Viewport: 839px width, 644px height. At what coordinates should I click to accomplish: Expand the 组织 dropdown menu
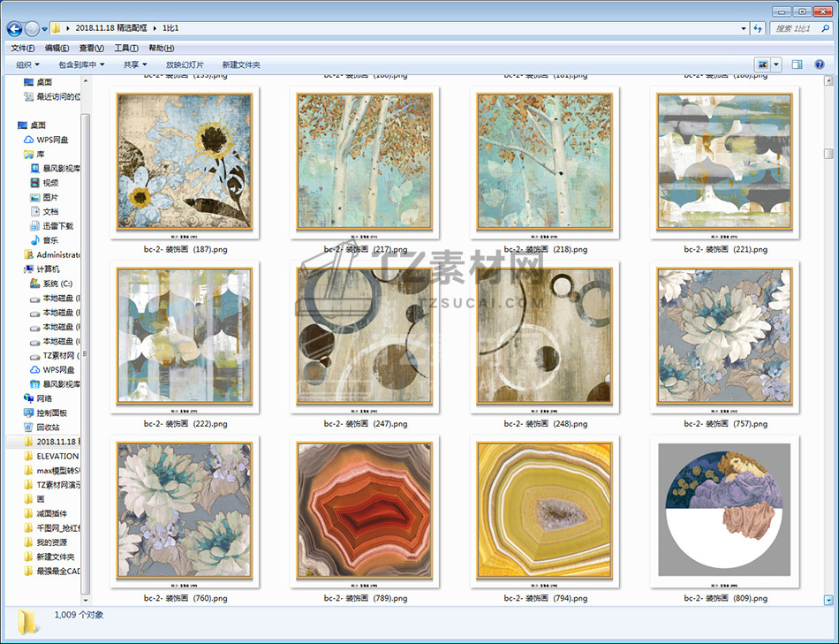pyautogui.click(x=27, y=64)
